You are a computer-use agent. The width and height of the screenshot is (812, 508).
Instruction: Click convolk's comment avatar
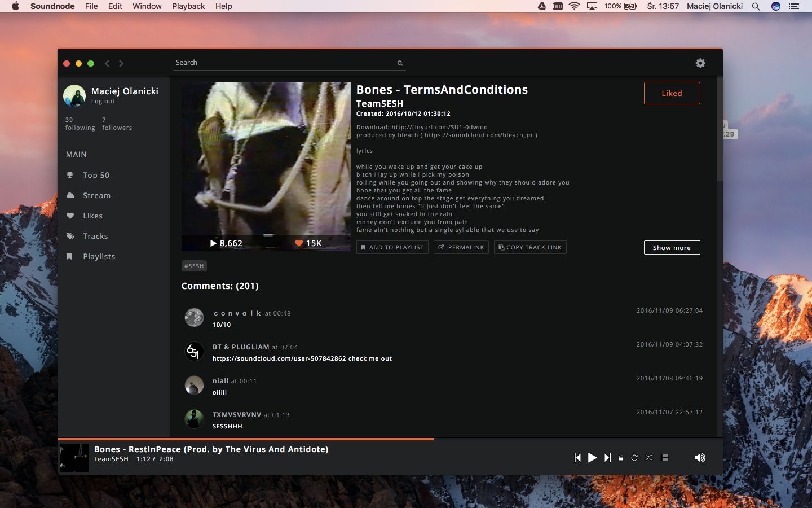pos(194,317)
